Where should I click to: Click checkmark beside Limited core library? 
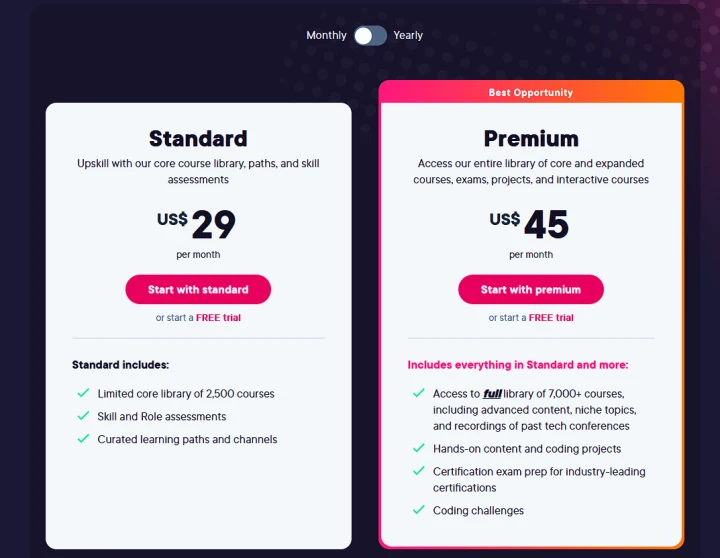click(x=84, y=393)
